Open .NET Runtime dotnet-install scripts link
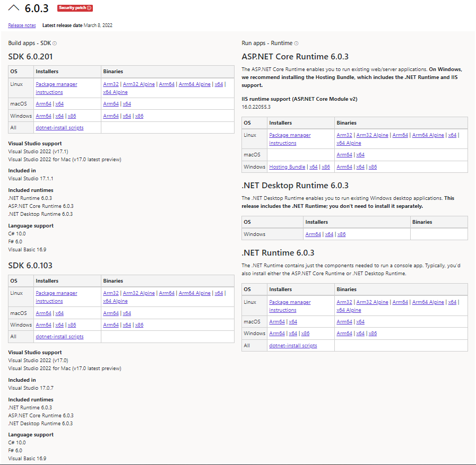 tap(293, 346)
